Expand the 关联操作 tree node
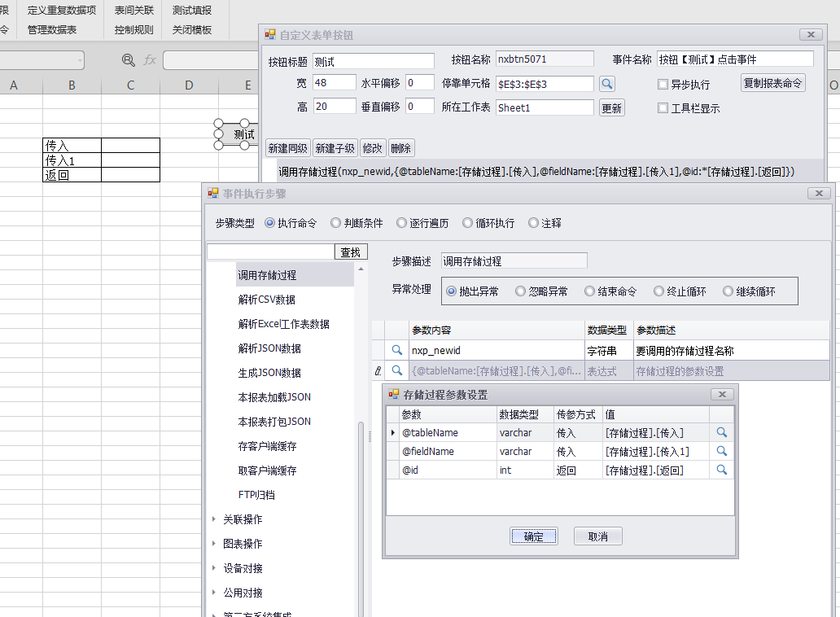This screenshot has height=617, width=840. pos(214,519)
